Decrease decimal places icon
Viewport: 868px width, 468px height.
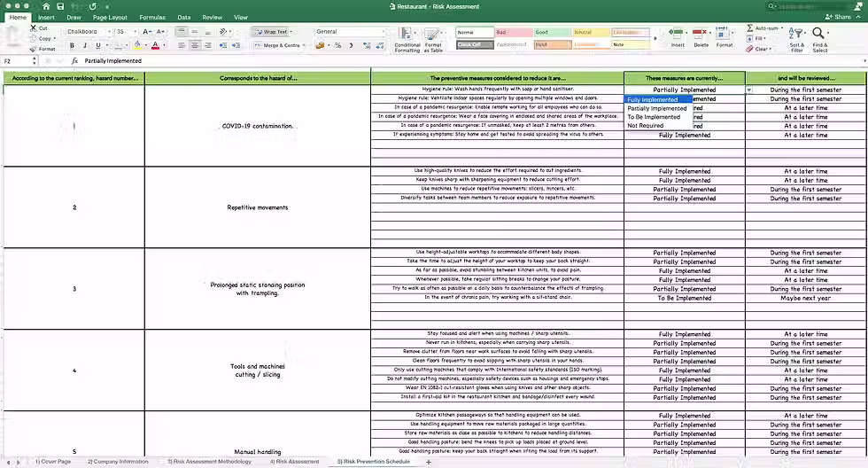[380, 45]
